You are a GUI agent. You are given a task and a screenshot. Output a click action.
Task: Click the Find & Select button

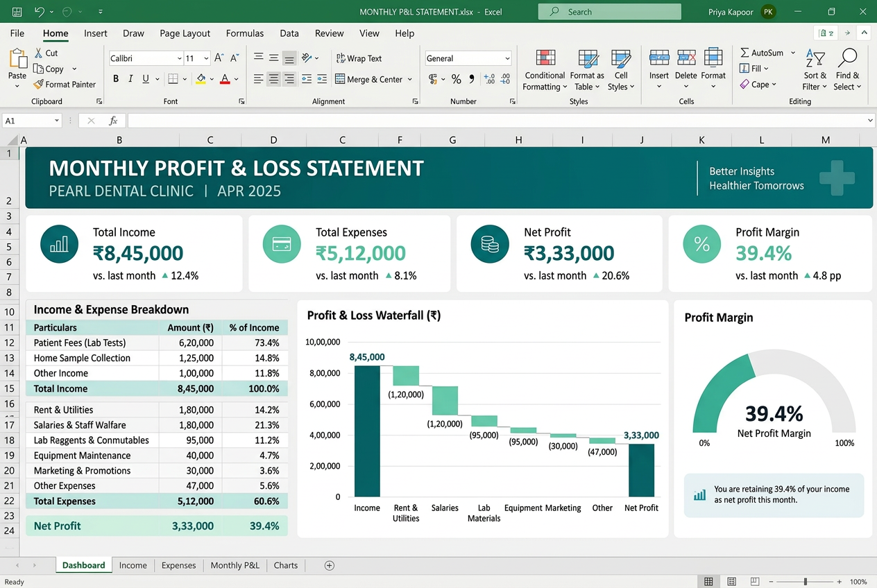coord(847,70)
